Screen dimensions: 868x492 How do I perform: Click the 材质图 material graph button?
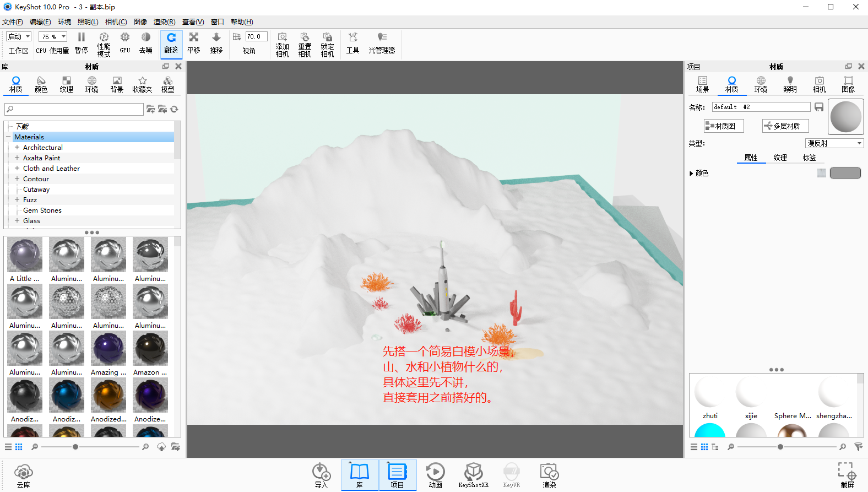[x=724, y=126]
